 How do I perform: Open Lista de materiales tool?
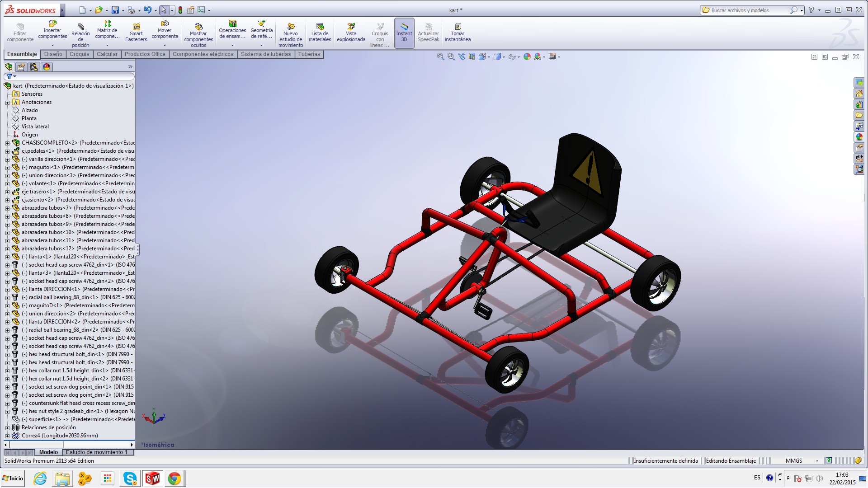(x=320, y=27)
